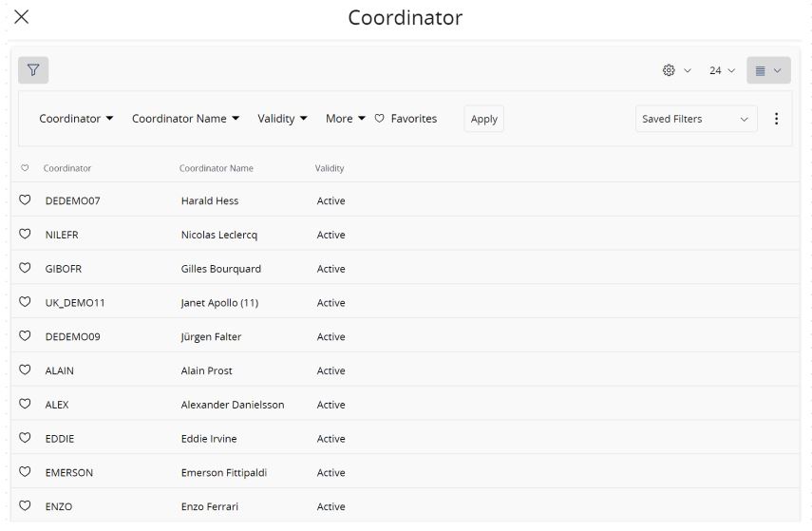
Task: Click the filter funnel icon
Action: coord(33,70)
